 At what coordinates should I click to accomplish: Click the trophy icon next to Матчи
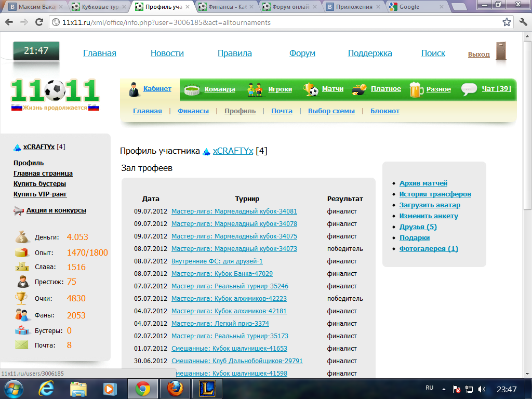click(311, 89)
